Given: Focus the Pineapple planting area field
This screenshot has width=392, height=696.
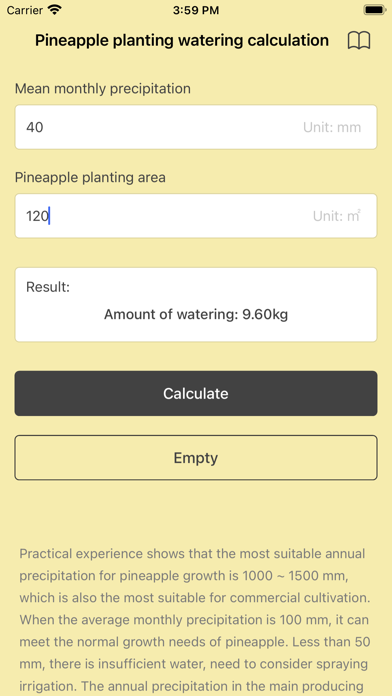Looking at the screenshot, I should (196, 216).
